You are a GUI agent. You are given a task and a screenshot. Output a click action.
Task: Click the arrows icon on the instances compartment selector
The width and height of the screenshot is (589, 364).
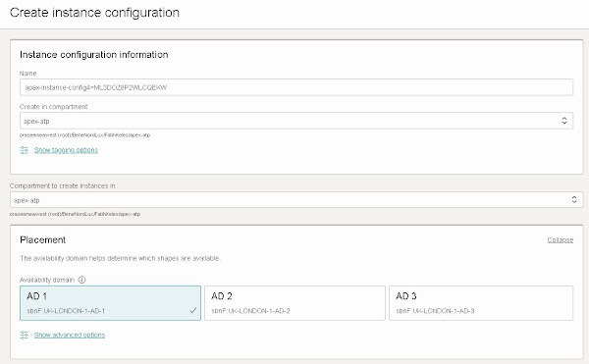click(x=574, y=199)
